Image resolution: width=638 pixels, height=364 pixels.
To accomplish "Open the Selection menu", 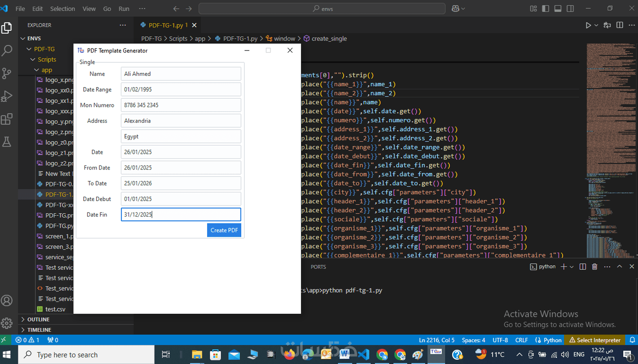I will (62, 9).
